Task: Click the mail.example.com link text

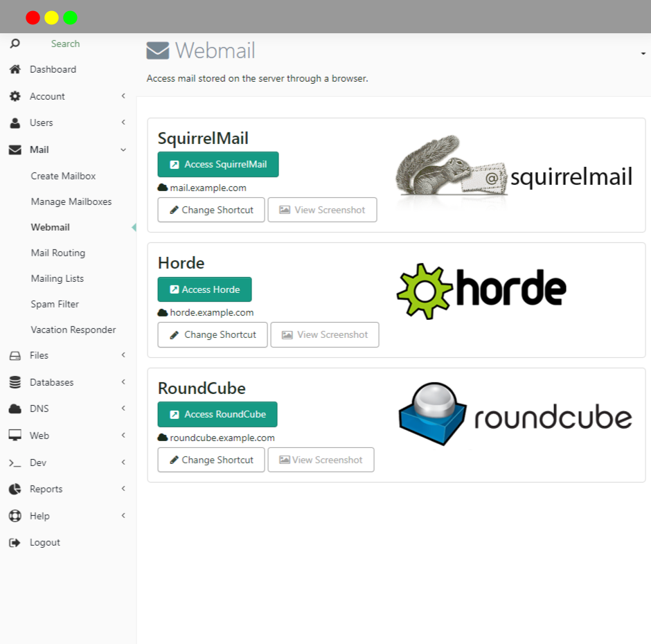Action: pyautogui.click(x=208, y=188)
